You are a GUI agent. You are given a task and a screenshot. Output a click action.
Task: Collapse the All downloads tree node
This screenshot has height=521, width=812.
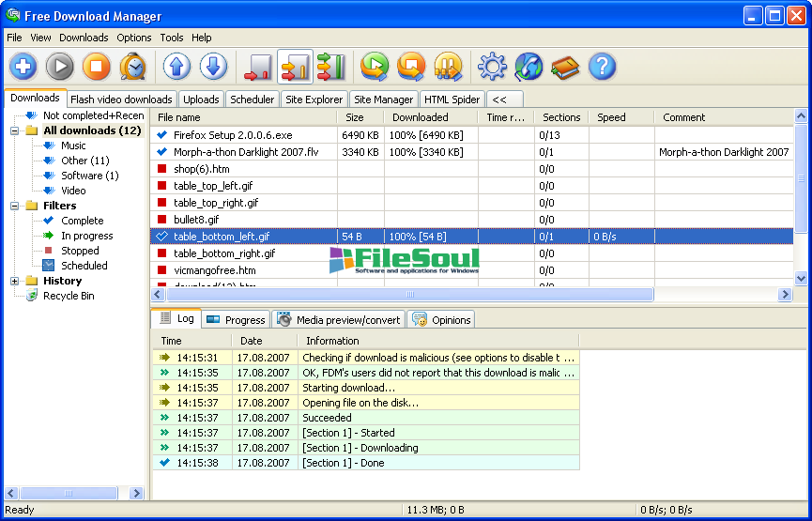(x=15, y=130)
